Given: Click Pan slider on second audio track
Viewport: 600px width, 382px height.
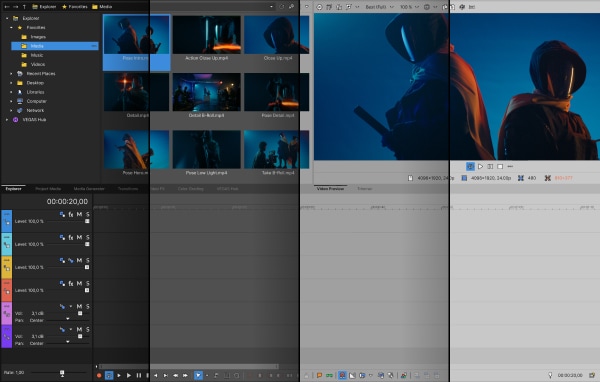Looking at the screenshot, I should tap(67, 342).
